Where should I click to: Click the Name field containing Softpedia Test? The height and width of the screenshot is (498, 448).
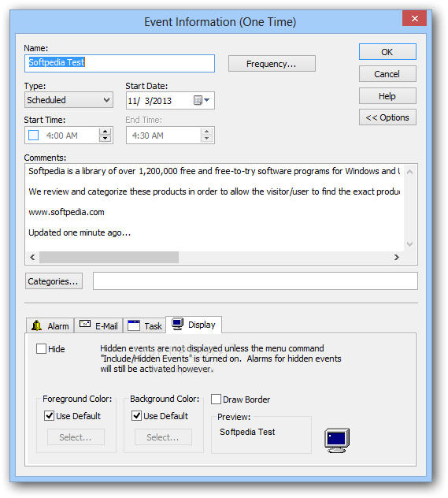[x=120, y=63]
